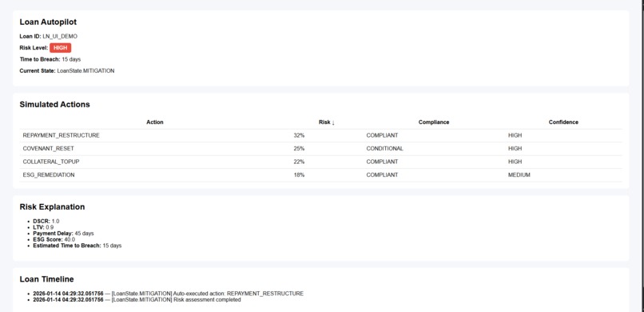Click the Compliance column header
Viewport: 644px width, 312px height.
pyautogui.click(x=434, y=122)
